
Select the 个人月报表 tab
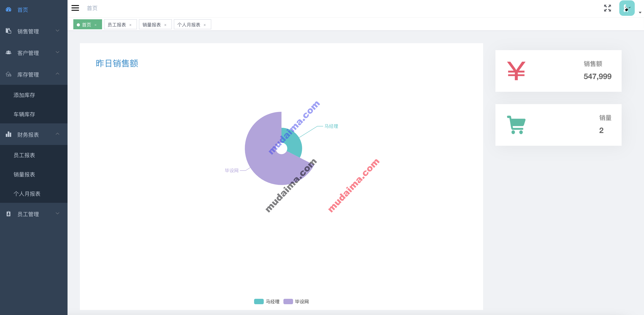[x=188, y=25]
